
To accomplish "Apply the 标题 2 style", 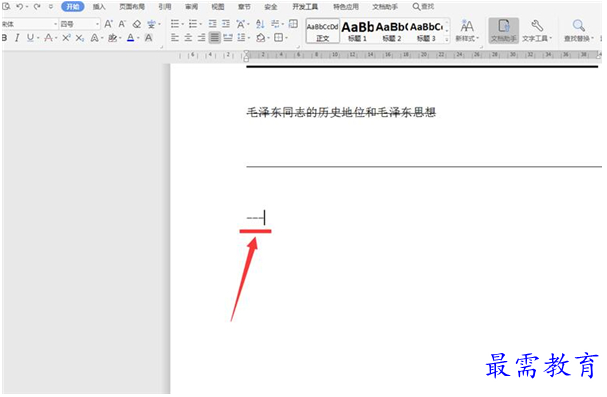I will click(392, 31).
